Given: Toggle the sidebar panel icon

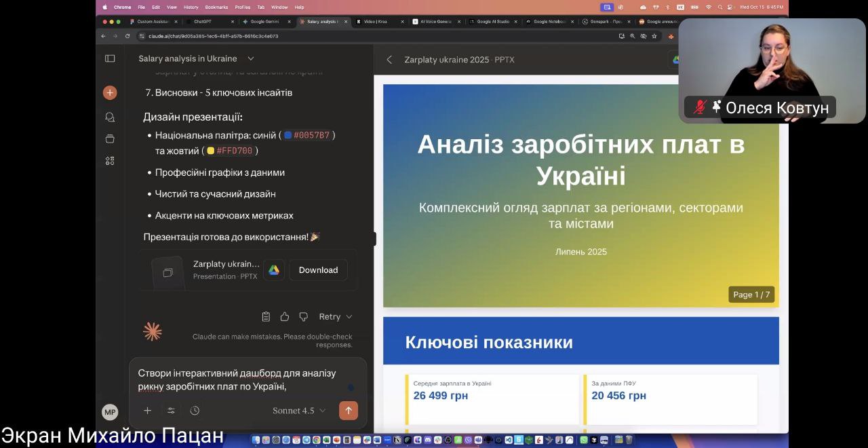Looking at the screenshot, I should tap(110, 58).
